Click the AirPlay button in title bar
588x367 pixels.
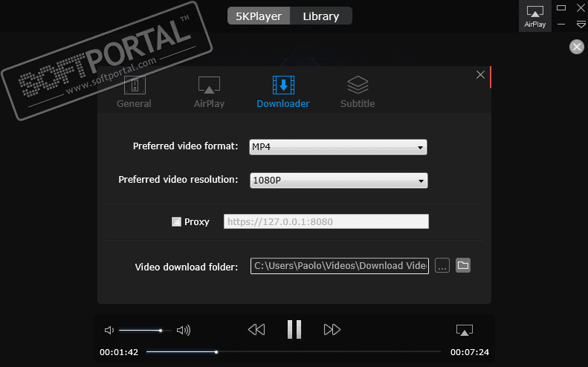click(x=534, y=16)
